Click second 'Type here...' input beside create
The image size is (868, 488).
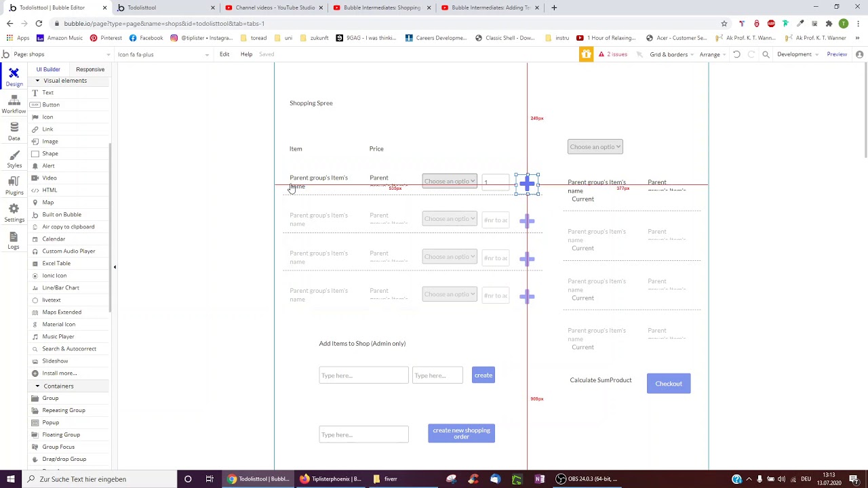pos(437,375)
